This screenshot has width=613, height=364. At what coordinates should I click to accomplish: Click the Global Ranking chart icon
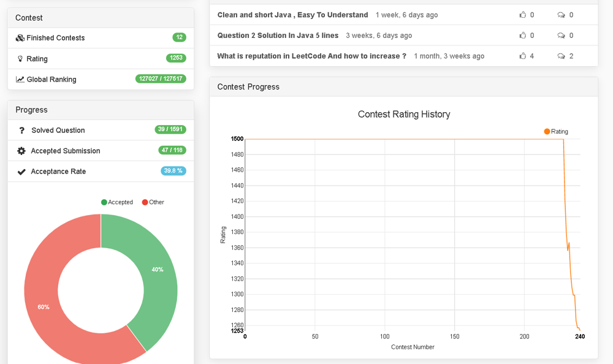pos(20,80)
